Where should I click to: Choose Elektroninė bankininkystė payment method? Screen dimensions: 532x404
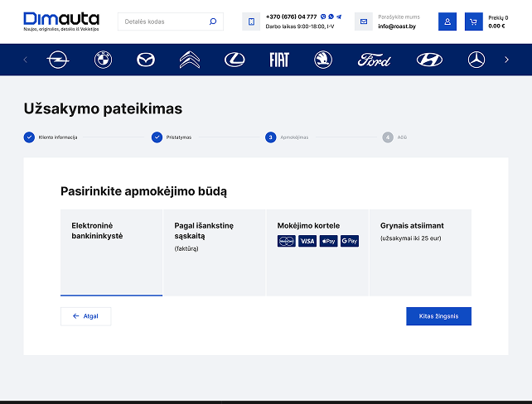[111, 252]
